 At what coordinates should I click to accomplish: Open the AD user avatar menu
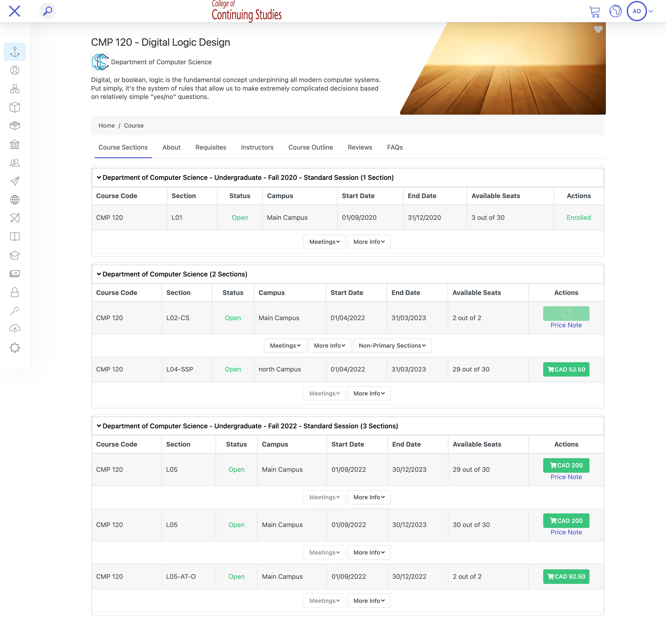636,11
